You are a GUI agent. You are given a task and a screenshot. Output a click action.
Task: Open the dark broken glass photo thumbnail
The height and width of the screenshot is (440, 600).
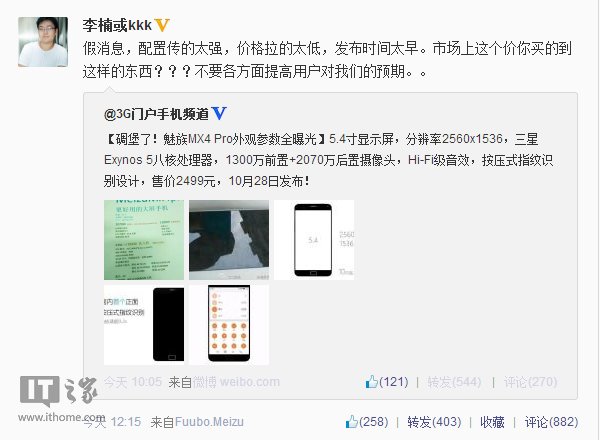[x=229, y=240]
